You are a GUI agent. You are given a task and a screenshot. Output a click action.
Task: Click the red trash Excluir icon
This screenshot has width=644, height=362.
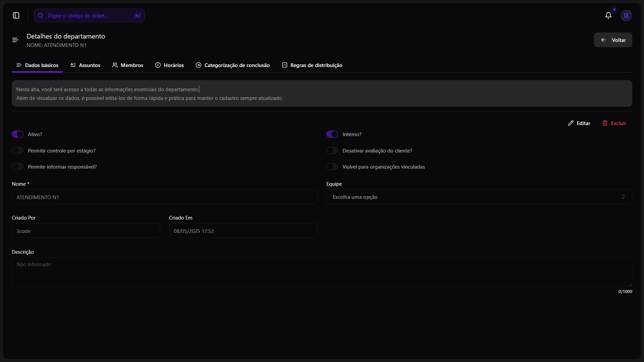(605, 123)
